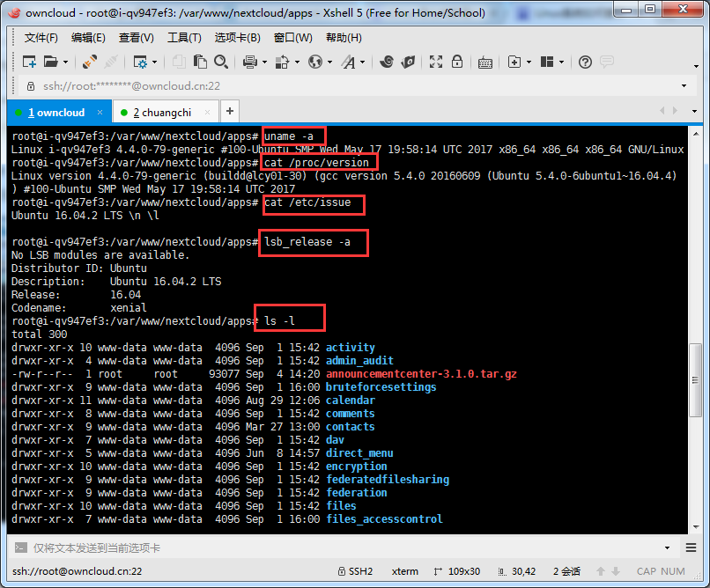Click the on-screen keyboard icon
The width and height of the screenshot is (710, 588).
tap(485, 62)
